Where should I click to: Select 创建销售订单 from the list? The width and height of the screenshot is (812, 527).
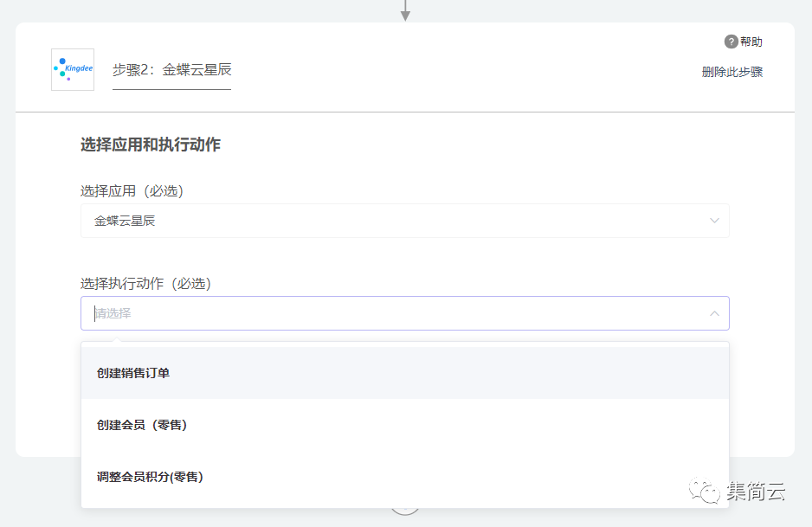pyautogui.click(x=405, y=373)
